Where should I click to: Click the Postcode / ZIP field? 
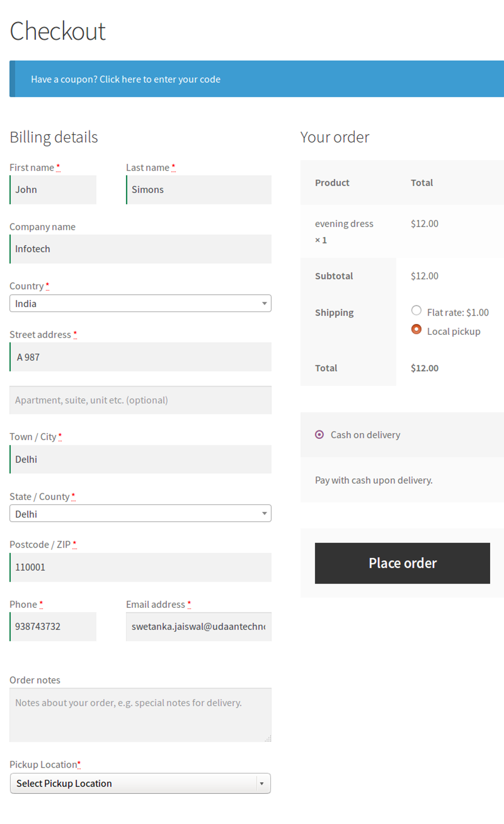[x=140, y=567]
